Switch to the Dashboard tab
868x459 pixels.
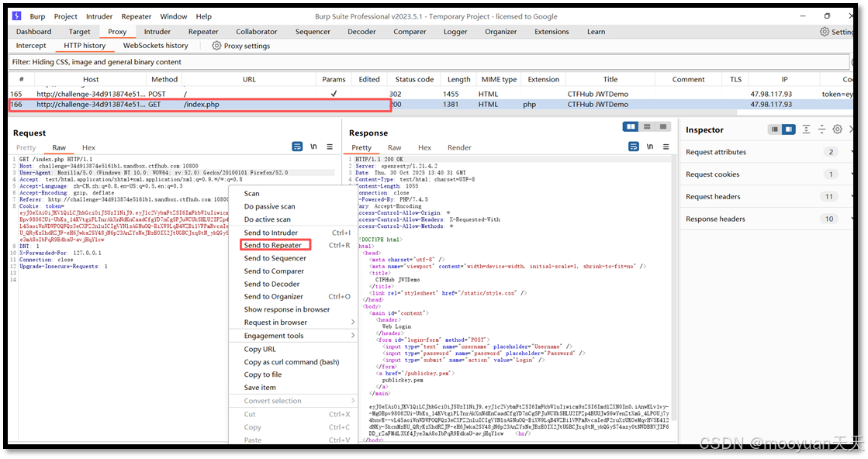(x=34, y=32)
